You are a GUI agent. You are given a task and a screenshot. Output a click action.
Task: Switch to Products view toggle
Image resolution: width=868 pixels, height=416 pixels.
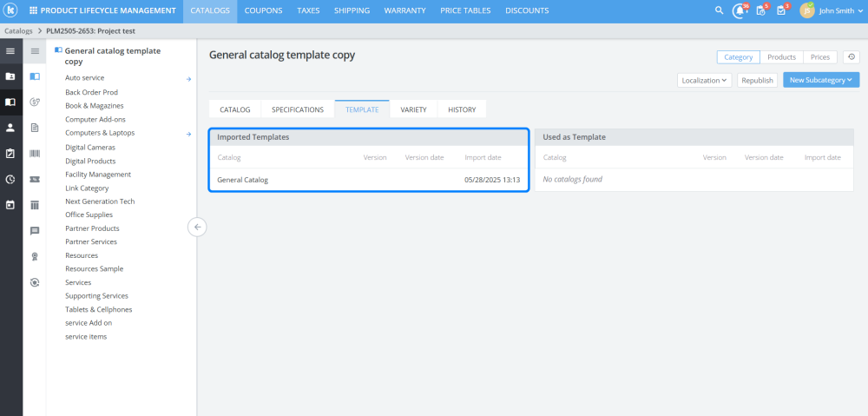coord(782,57)
